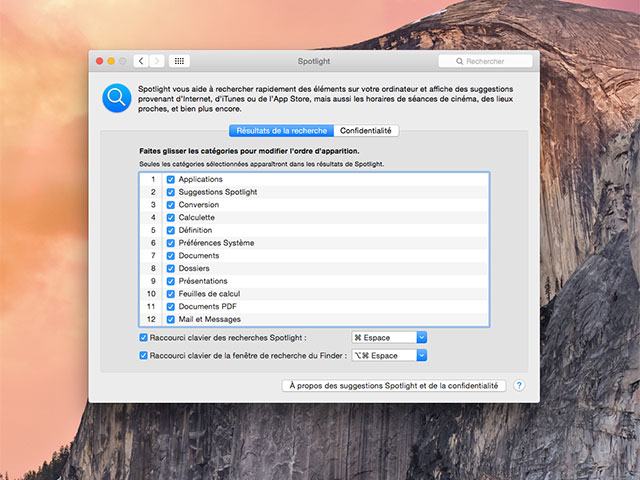Select the 'Présentations' row label

[x=203, y=281]
